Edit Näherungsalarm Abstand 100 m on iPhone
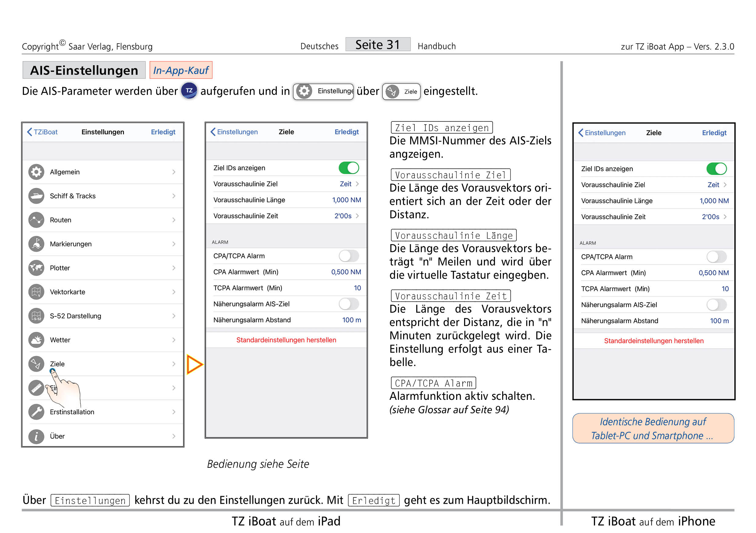 click(719, 321)
